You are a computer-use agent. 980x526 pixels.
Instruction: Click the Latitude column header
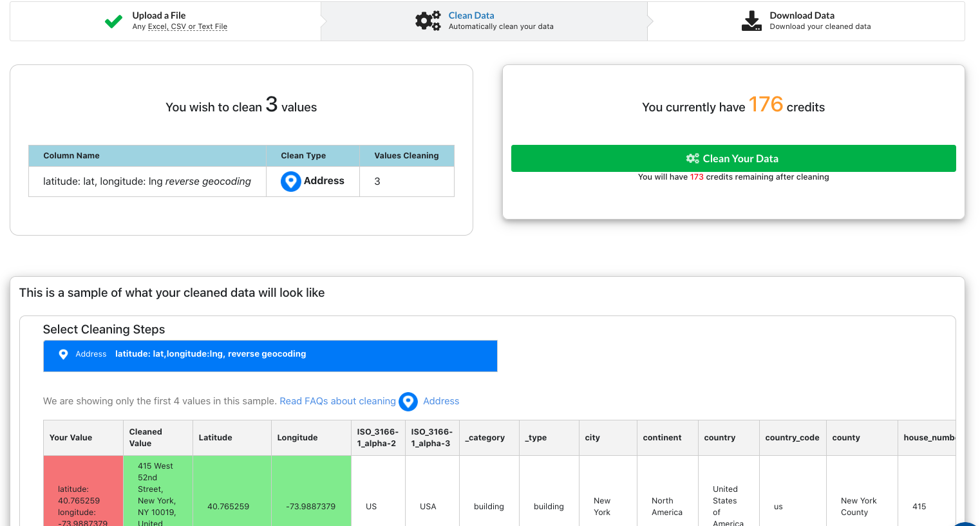tap(232, 438)
